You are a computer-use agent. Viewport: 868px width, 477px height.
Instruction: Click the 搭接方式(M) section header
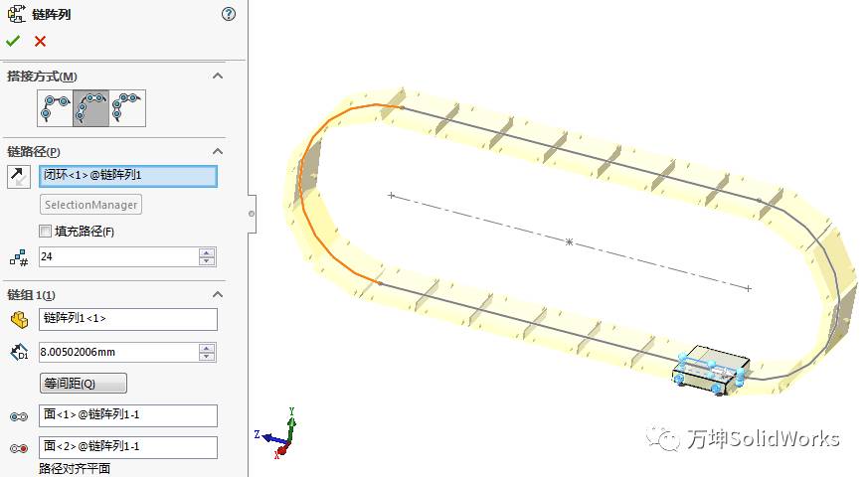point(42,77)
